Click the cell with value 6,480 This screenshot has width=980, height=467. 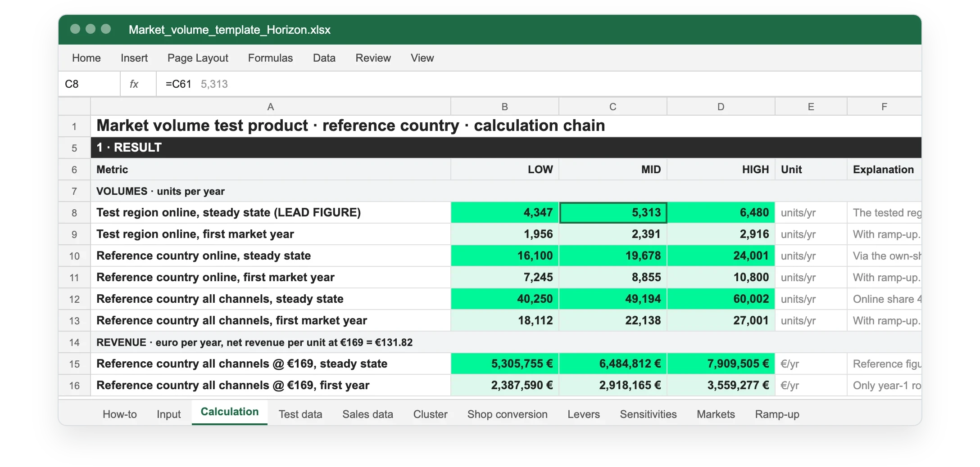721,213
